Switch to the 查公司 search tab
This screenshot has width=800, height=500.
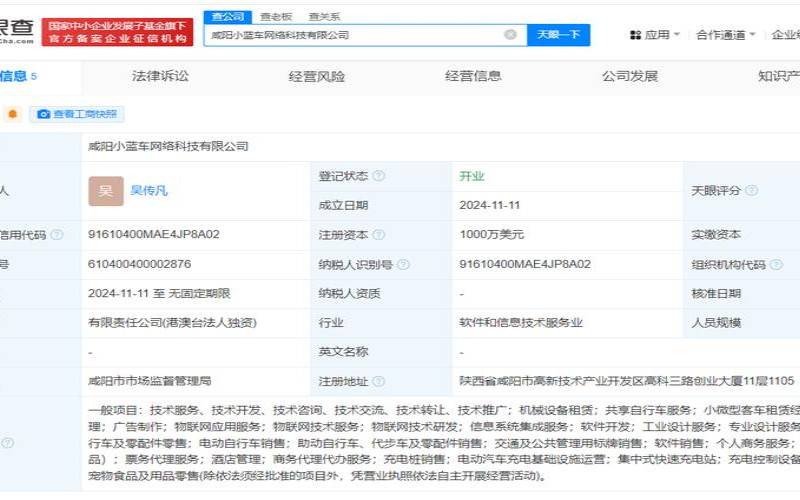(x=228, y=16)
